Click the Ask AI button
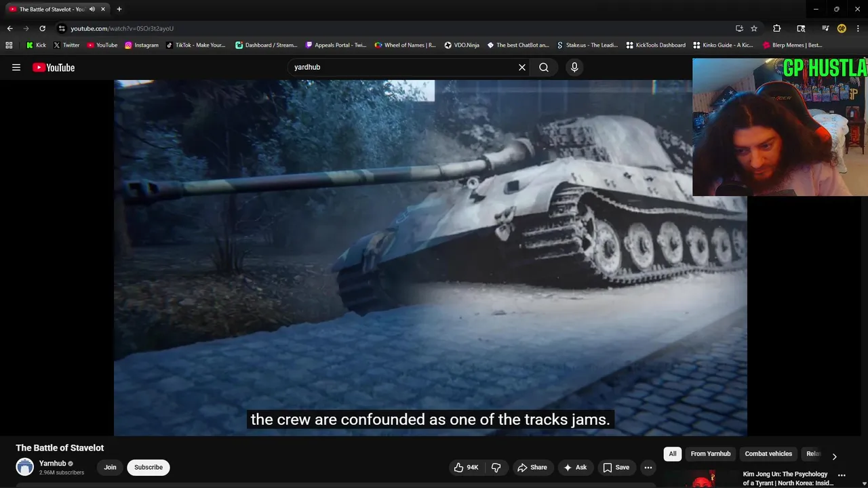 pyautogui.click(x=575, y=467)
